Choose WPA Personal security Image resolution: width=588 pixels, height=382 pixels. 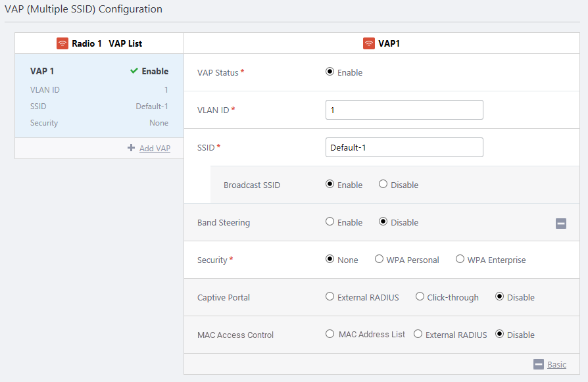pos(380,259)
